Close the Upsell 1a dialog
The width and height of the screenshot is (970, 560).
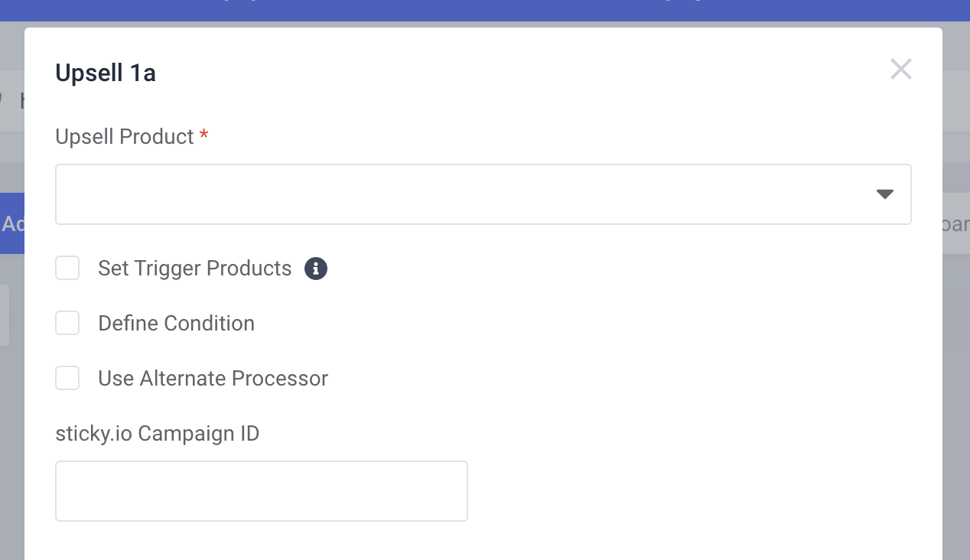pyautogui.click(x=900, y=69)
